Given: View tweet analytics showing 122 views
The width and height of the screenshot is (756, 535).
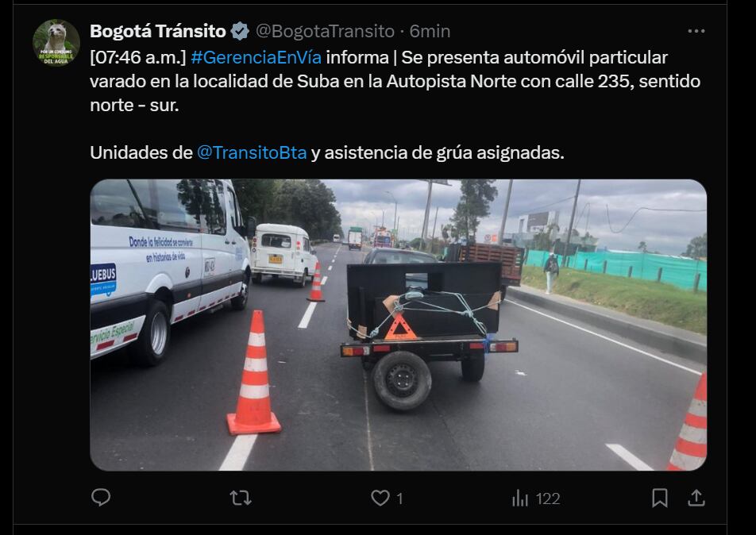Looking at the screenshot, I should (536, 498).
